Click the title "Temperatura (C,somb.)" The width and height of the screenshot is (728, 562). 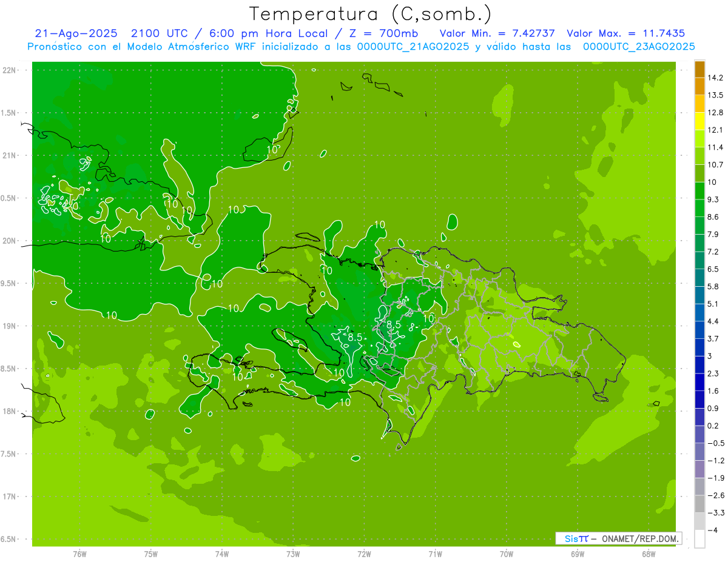[x=371, y=14]
